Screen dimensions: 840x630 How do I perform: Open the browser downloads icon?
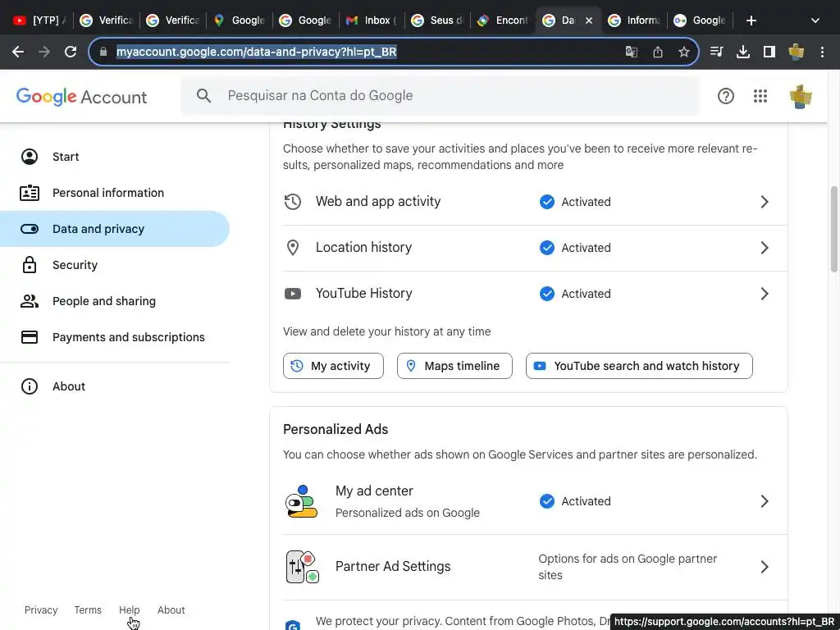743,52
